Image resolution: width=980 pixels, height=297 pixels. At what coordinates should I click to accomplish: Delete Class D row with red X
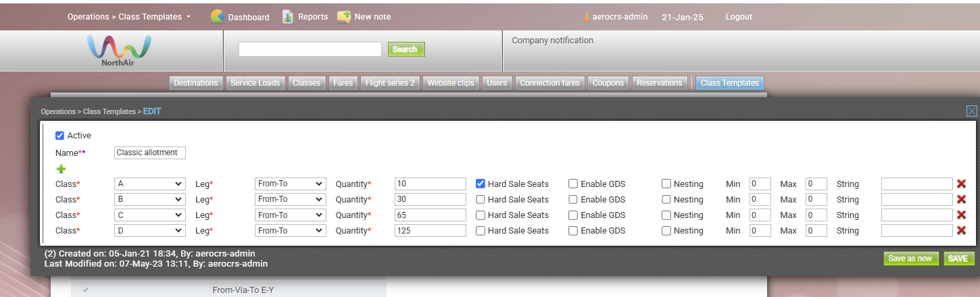961,230
